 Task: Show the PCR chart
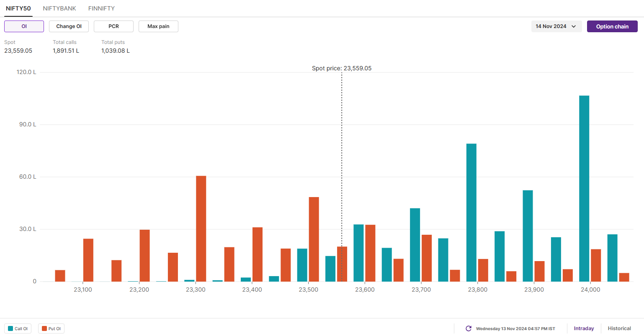coord(113,26)
